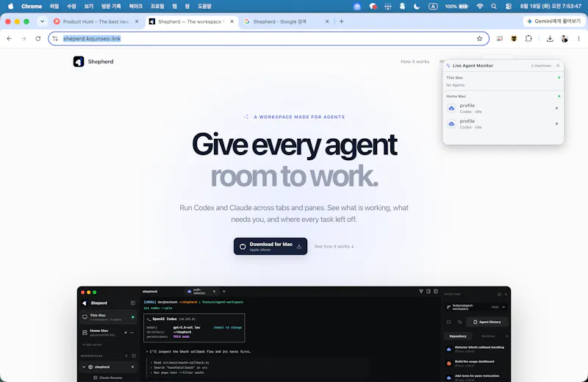The height and width of the screenshot is (382, 588).
Task: Click Home Mac more options dots in preview
Action: (x=132, y=333)
